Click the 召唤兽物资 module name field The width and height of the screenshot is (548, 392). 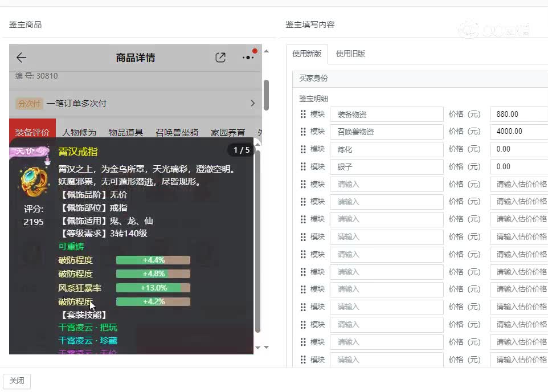tap(386, 132)
